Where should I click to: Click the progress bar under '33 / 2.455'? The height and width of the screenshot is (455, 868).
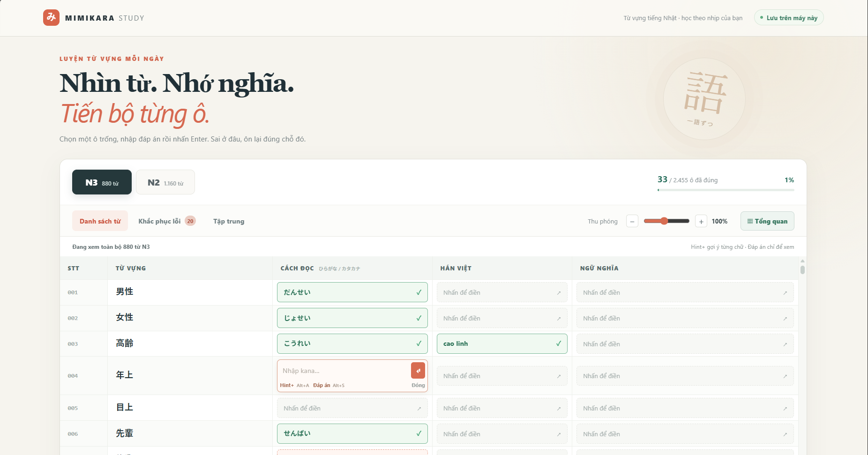tap(726, 190)
